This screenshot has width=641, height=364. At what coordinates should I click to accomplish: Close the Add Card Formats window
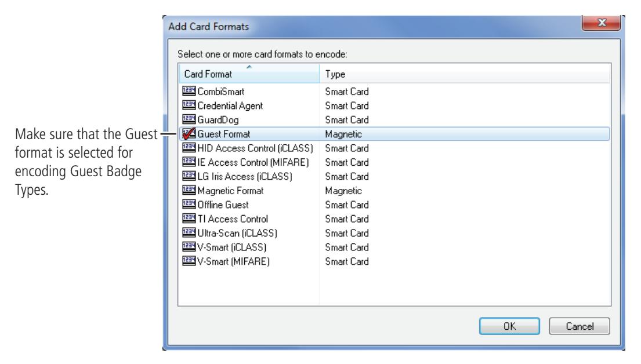602,23
